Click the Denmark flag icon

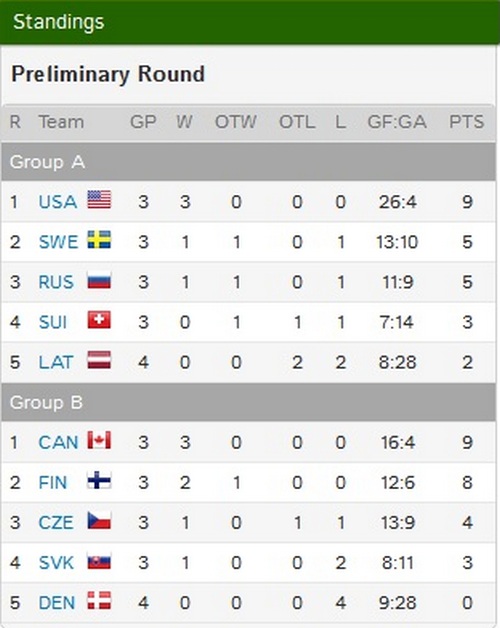coord(99,601)
